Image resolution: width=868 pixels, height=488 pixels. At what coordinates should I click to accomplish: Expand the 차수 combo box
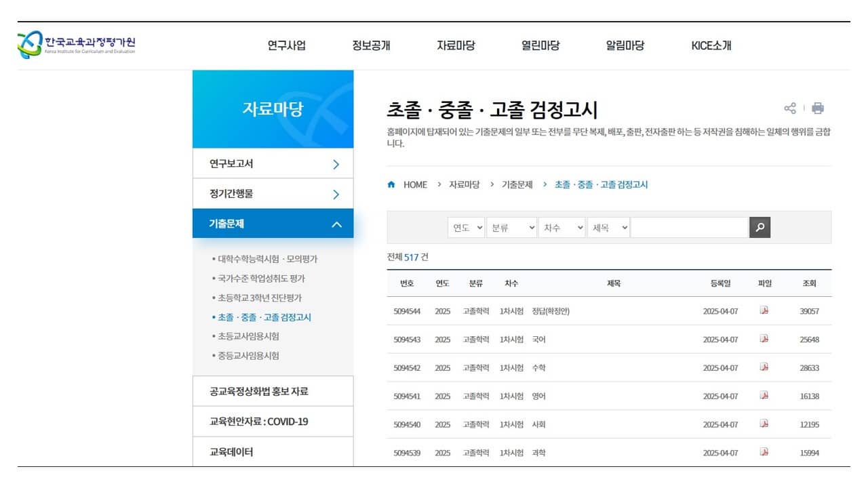click(561, 228)
